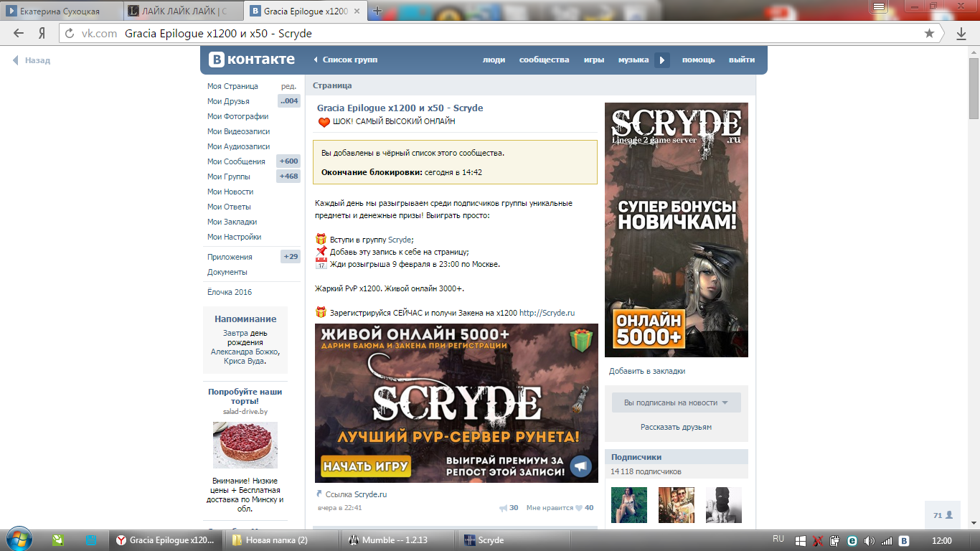
Task: Click the ВКонтакте logo in header
Action: click(x=252, y=60)
